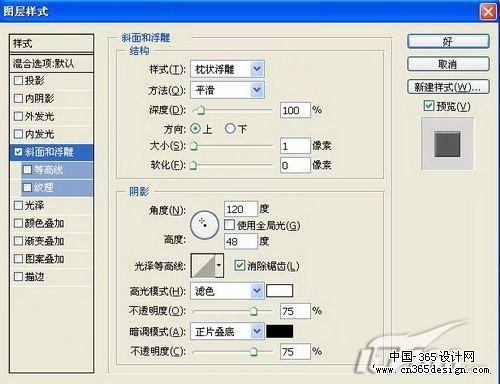Enable the 投影 drop shadow checkbox
Screen dimensions: 500x384
tap(18, 80)
